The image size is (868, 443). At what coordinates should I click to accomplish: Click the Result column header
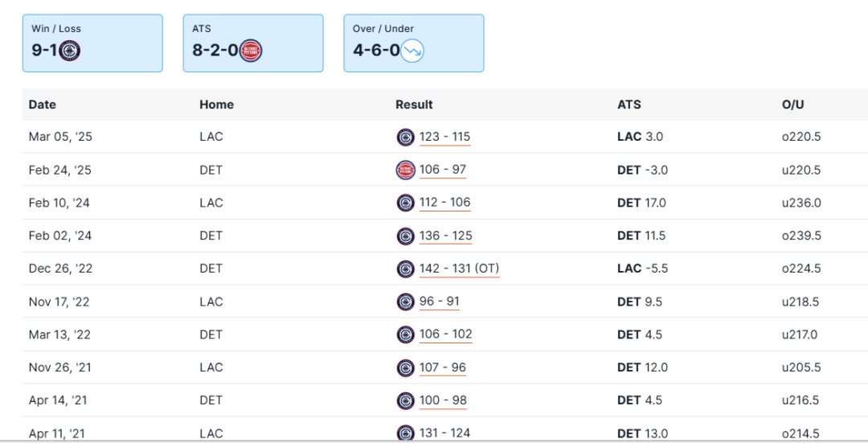(x=414, y=105)
